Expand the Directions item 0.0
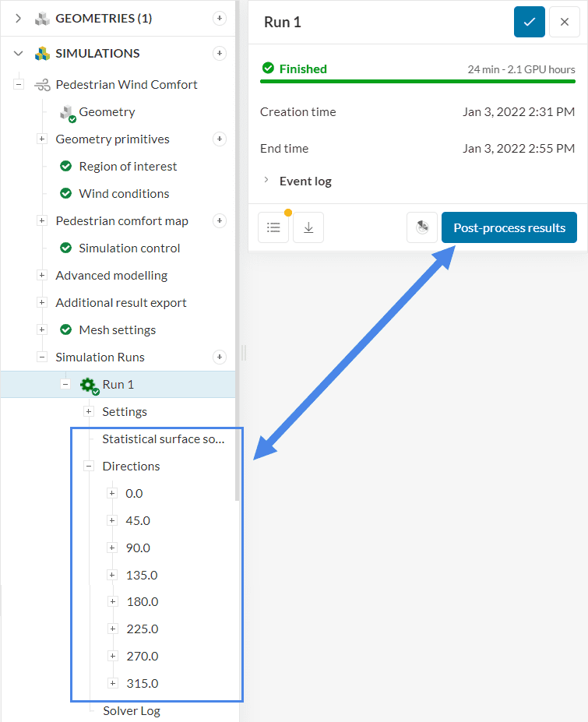The width and height of the screenshot is (588, 722). tap(113, 493)
